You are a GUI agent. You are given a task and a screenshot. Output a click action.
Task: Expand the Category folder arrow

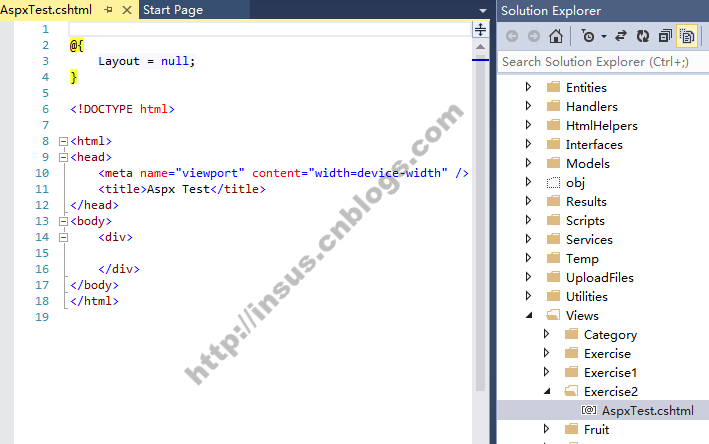(547, 333)
